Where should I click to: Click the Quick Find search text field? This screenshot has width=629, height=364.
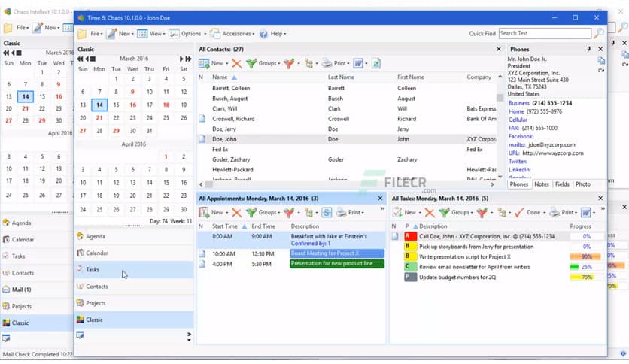pyautogui.click(x=543, y=34)
